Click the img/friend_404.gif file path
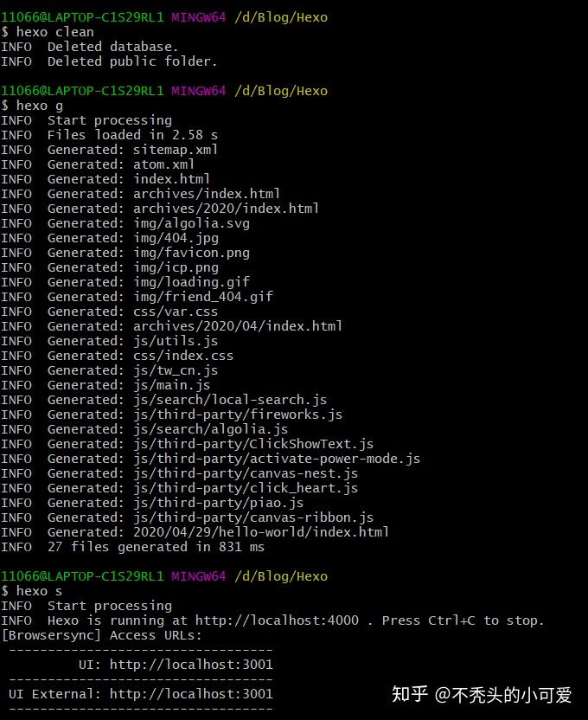 (203, 297)
